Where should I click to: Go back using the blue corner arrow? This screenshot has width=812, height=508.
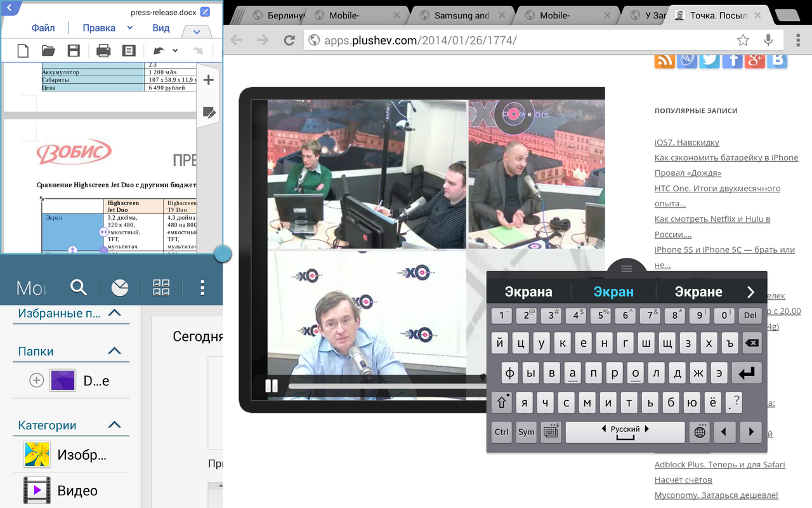10,9
